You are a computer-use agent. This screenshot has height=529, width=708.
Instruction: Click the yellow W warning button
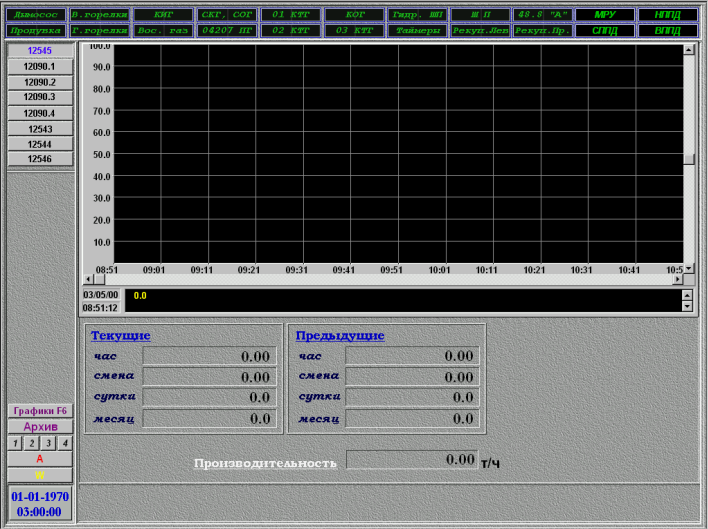tap(40, 474)
